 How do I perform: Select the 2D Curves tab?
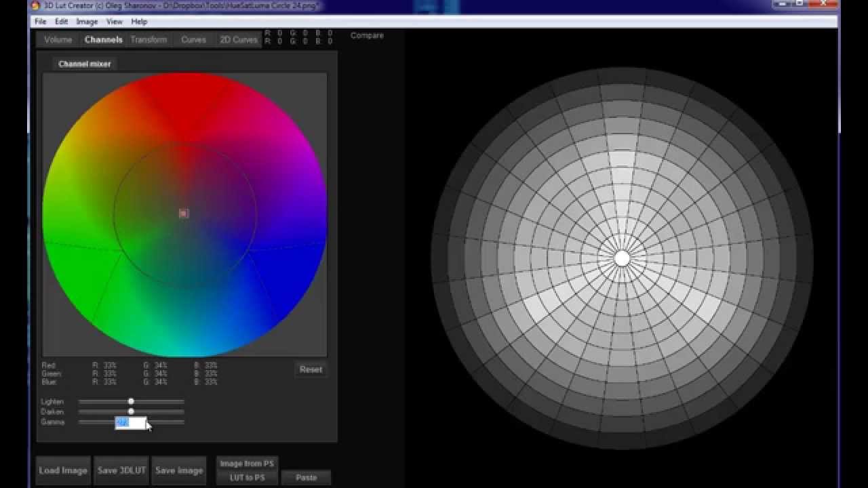point(238,40)
